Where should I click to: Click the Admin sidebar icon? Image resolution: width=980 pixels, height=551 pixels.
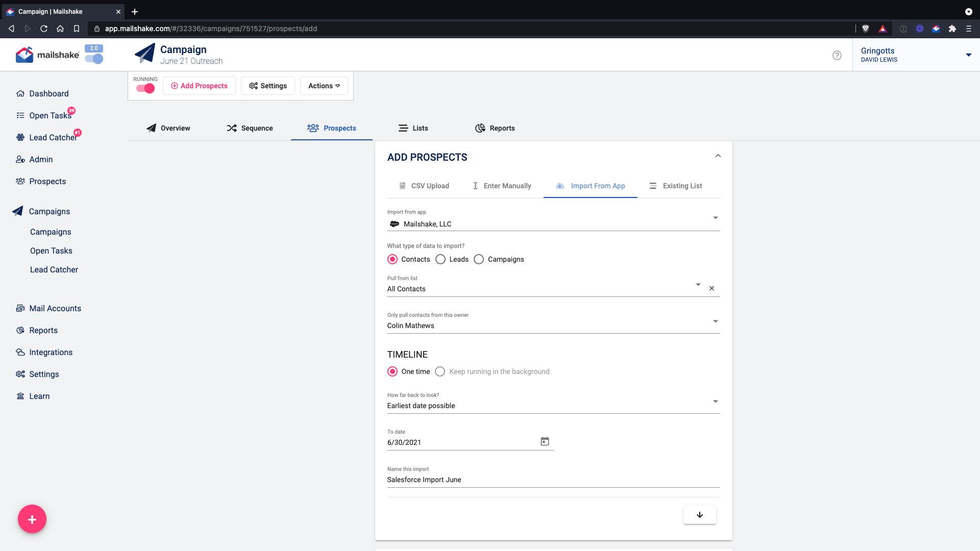point(20,159)
